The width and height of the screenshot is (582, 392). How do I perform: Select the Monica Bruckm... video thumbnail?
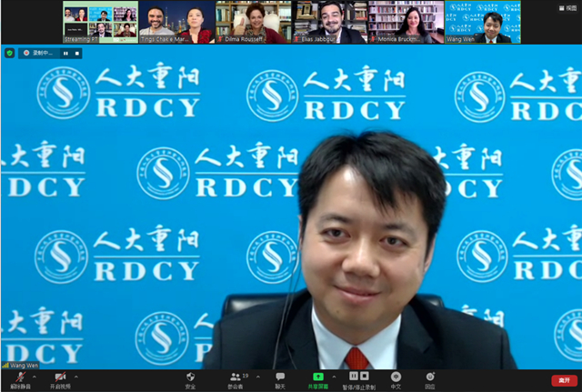(x=406, y=22)
